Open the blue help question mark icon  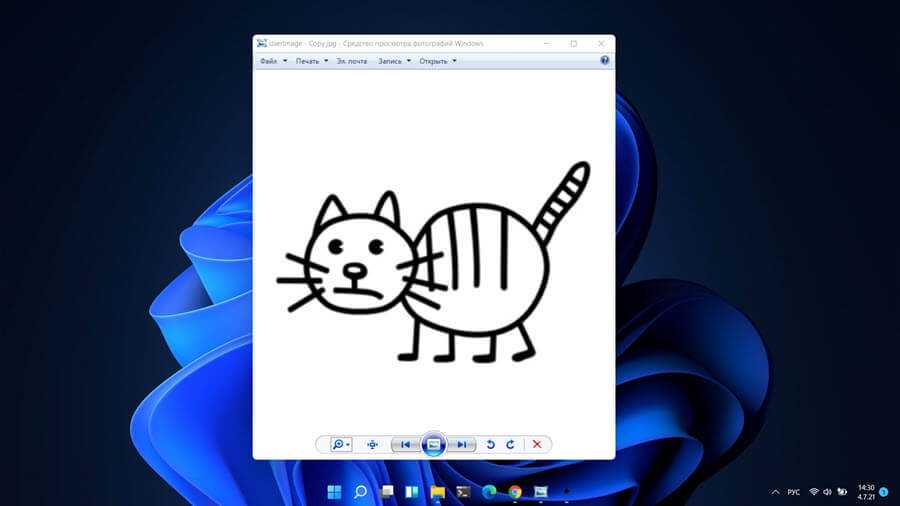click(x=605, y=60)
